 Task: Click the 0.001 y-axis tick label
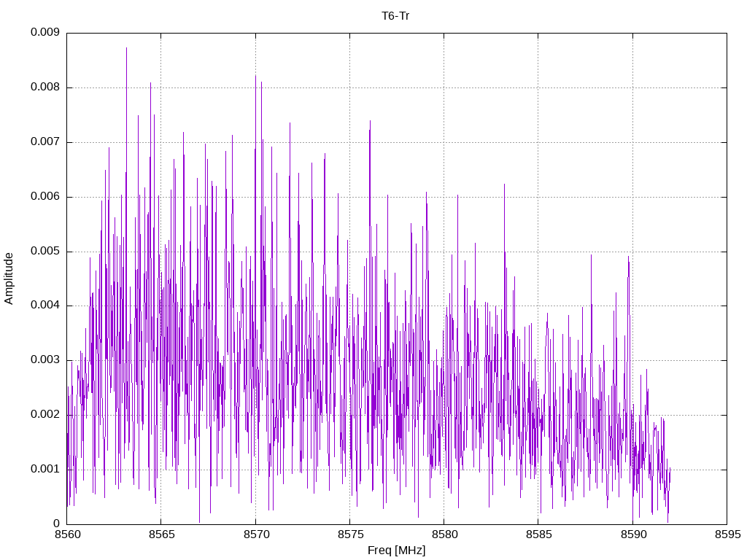click(45, 469)
